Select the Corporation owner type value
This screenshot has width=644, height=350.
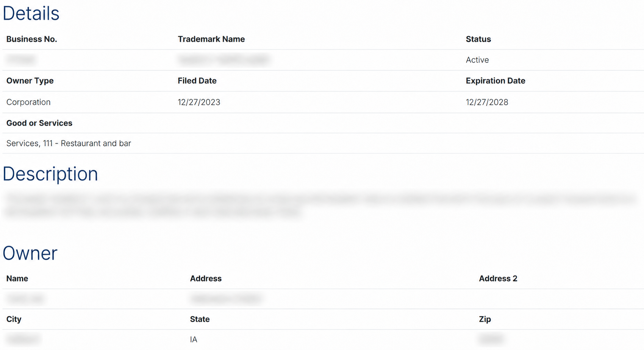coord(28,102)
